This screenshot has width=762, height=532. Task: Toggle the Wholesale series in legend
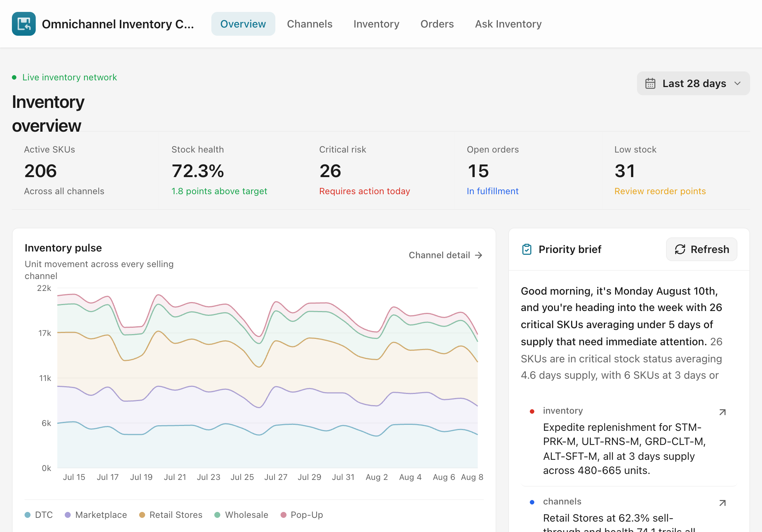[241, 515]
